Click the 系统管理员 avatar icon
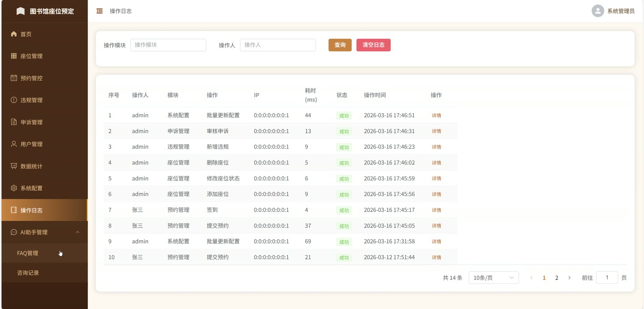644x309 pixels. pyautogui.click(x=597, y=11)
